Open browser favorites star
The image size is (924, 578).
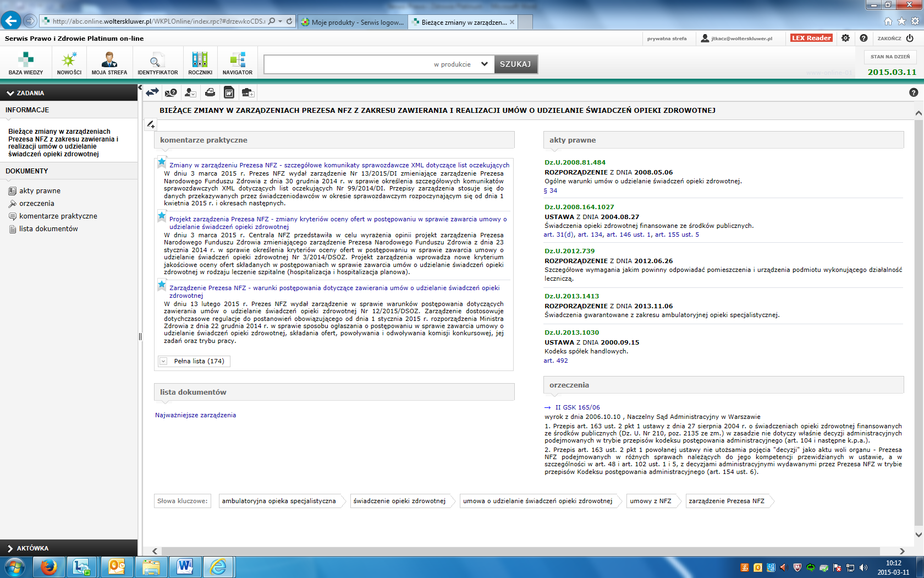pyautogui.click(x=901, y=21)
